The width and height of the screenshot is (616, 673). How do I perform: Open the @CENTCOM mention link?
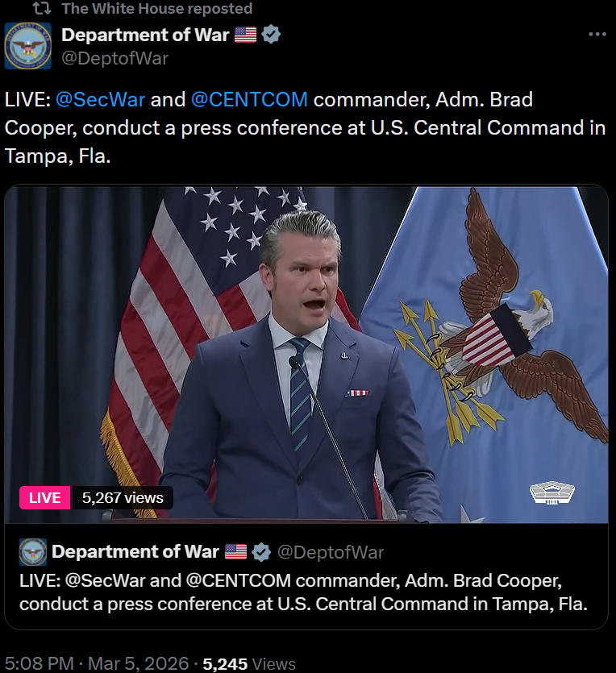(249, 100)
